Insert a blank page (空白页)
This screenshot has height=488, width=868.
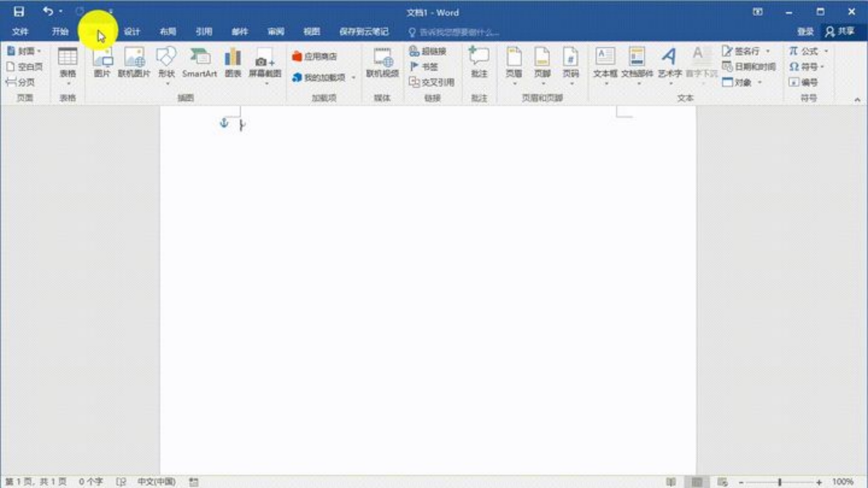24,67
